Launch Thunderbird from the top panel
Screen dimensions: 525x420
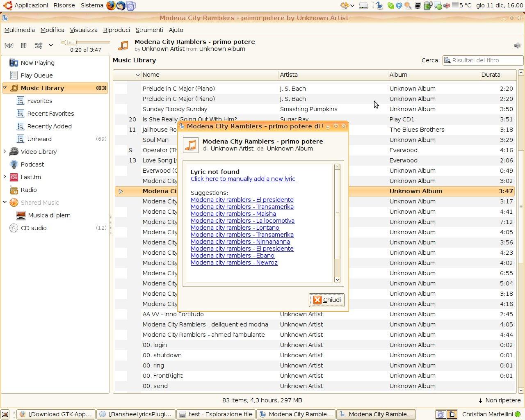click(121, 5)
